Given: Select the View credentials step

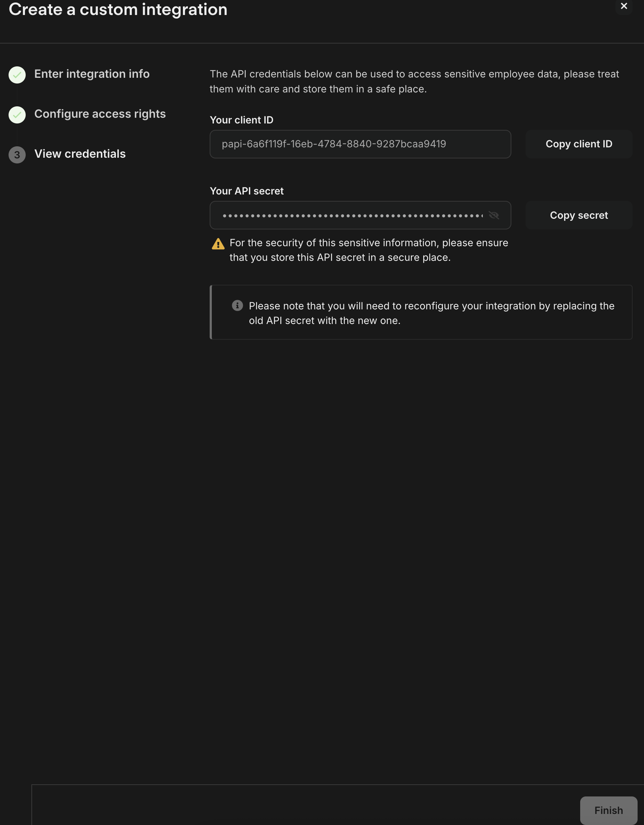Looking at the screenshot, I should (x=80, y=154).
